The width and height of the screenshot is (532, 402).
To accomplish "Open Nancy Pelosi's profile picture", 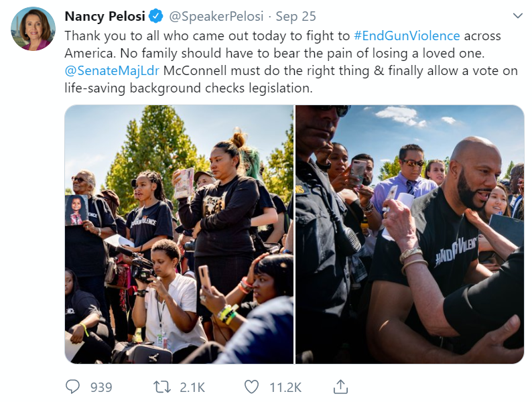I will (33, 29).
